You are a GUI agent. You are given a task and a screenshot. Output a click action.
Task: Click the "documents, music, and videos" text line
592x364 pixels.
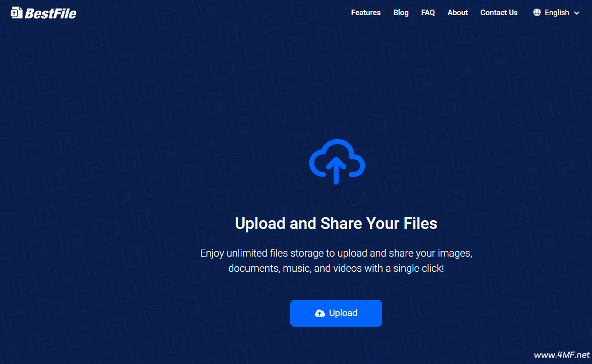point(336,268)
